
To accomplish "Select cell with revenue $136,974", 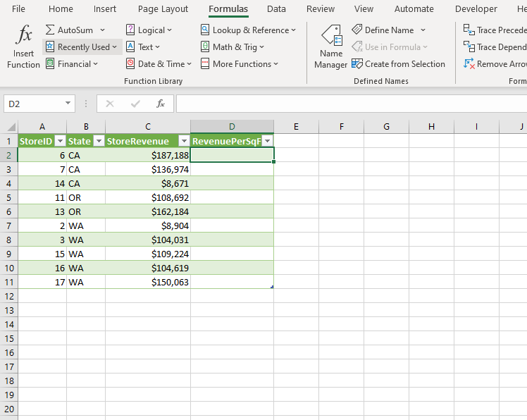I will tap(148, 169).
